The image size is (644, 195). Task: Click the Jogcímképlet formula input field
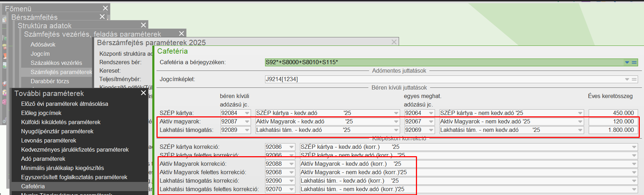pyautogui.click(x=444, y=79)
